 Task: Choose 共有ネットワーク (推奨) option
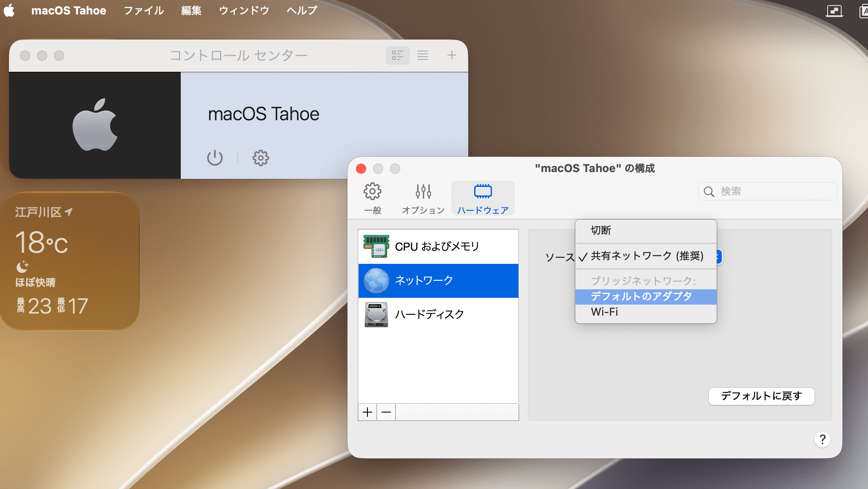pos(646,256)
